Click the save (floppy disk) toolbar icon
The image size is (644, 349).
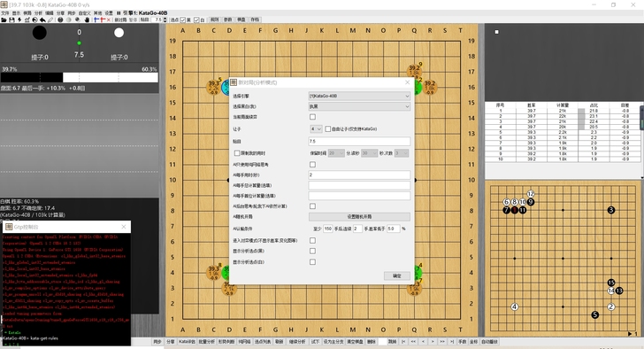(11, 19)
